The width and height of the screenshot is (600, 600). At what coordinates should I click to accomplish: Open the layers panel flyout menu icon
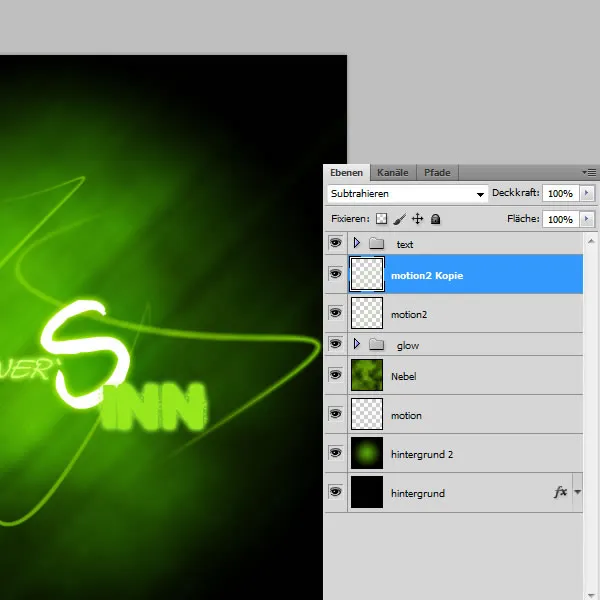pos(587,173)
